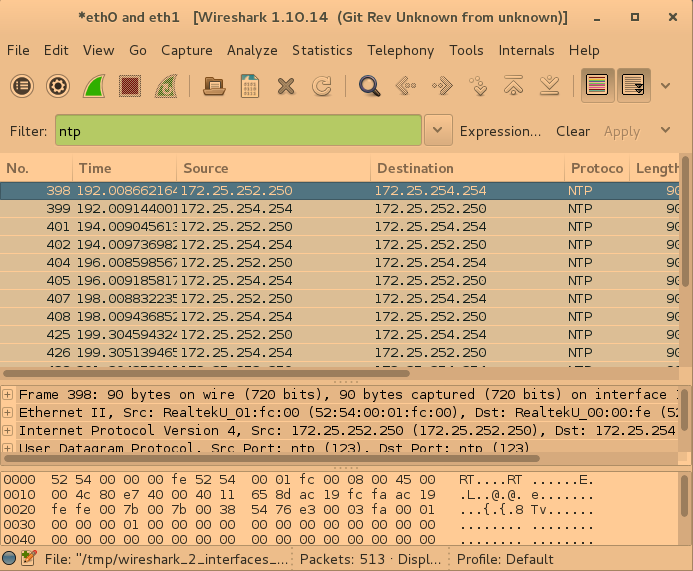Screen dimensions: 693x571
Task: Open the Analyze menu
Action: (252, 50)
